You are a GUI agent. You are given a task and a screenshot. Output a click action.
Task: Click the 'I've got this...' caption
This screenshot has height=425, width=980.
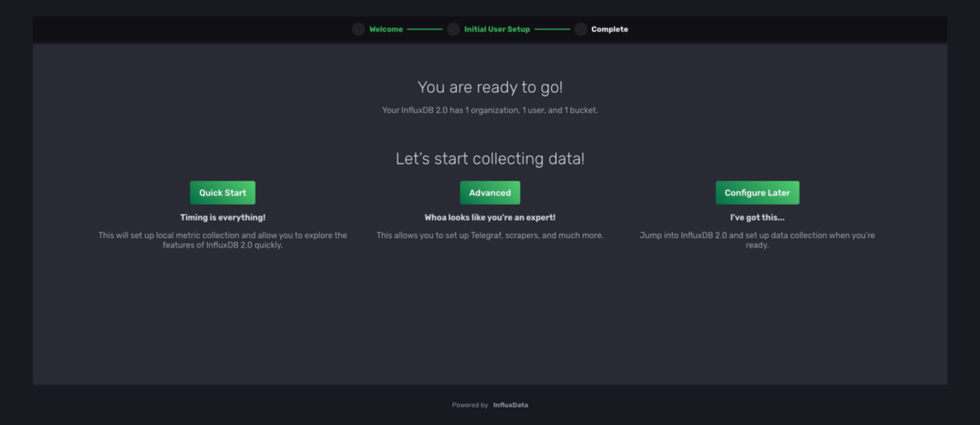[x=757, y=217]
